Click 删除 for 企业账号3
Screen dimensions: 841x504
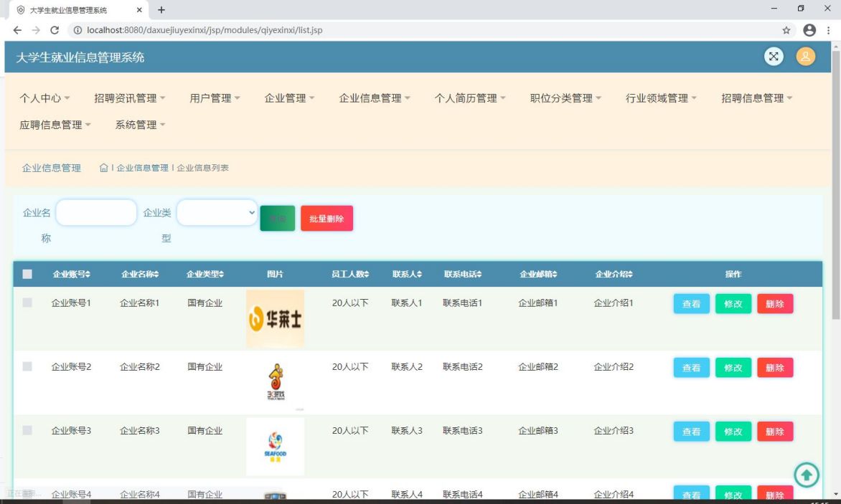pyautogui.click(x=775, y=431)
